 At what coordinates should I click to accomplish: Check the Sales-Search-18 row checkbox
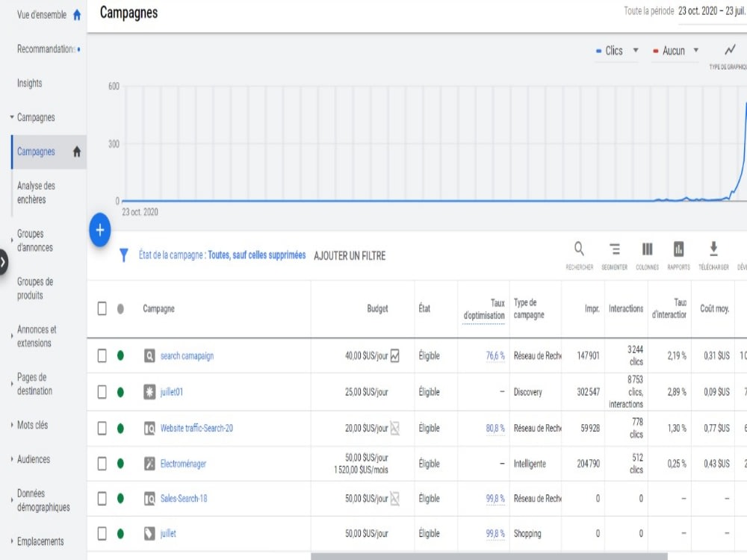102,499
